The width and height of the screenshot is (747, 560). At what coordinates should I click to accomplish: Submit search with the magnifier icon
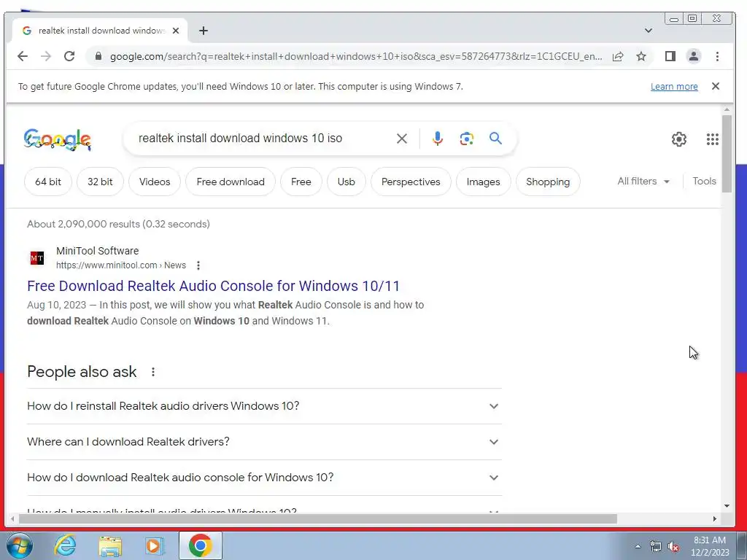(x=495, y=139)
